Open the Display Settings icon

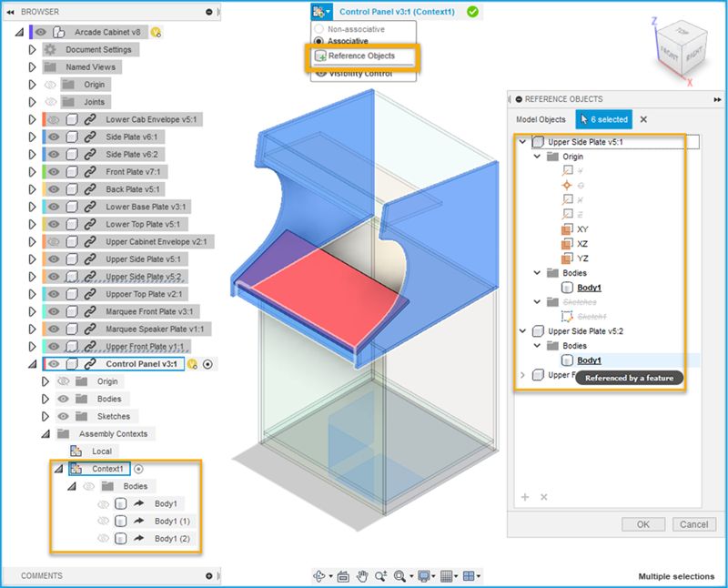coord(424,574)
